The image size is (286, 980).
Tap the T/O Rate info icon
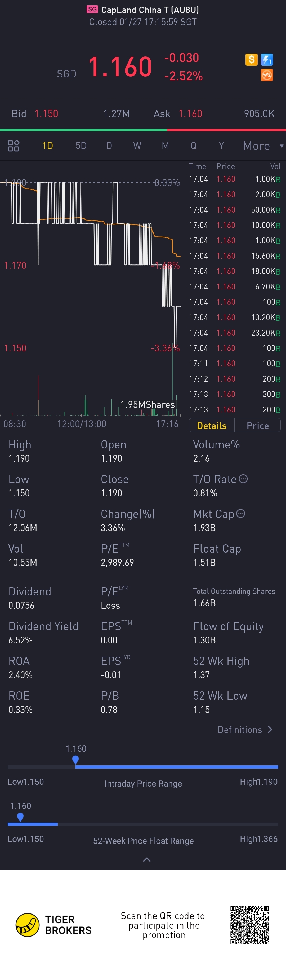[243, 479]
